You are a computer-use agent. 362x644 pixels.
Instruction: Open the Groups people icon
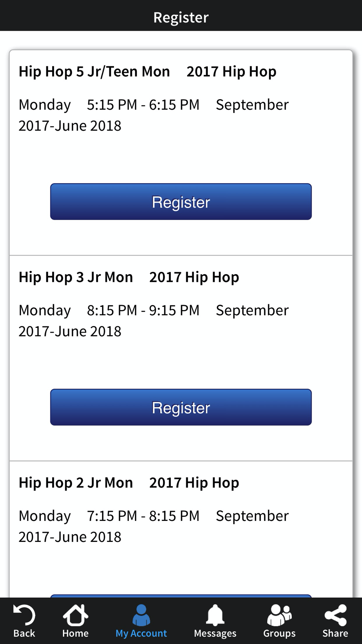279,615
